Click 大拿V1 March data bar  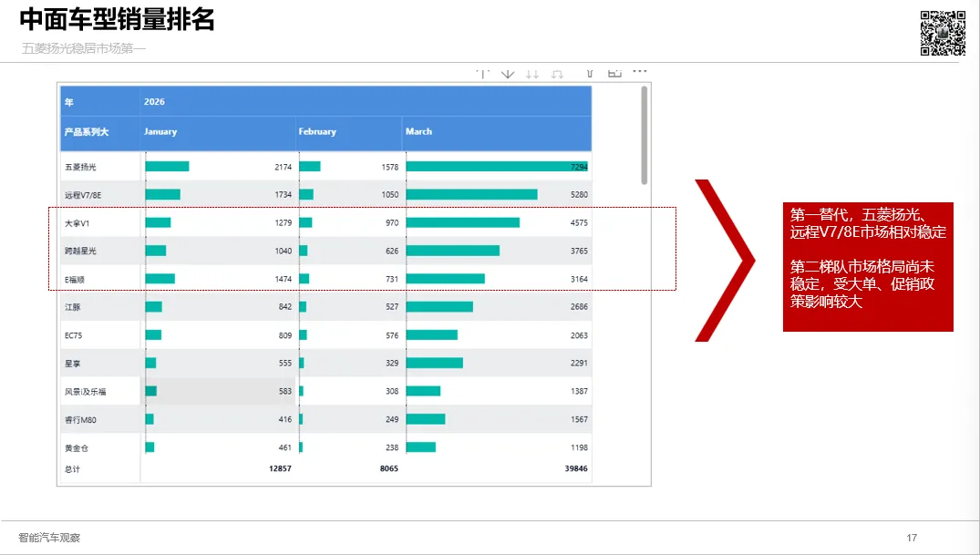pos(463,222)
